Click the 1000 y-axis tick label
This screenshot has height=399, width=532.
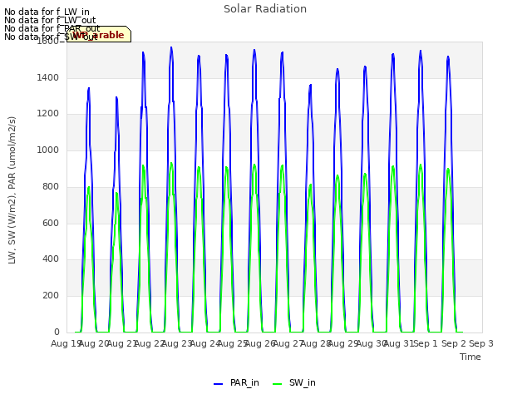[48, 150]
